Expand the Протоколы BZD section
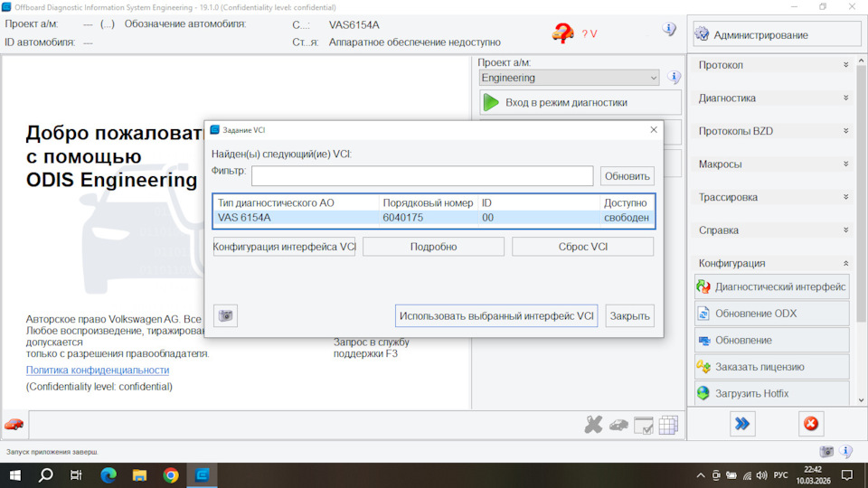 [x=773, y=131]
